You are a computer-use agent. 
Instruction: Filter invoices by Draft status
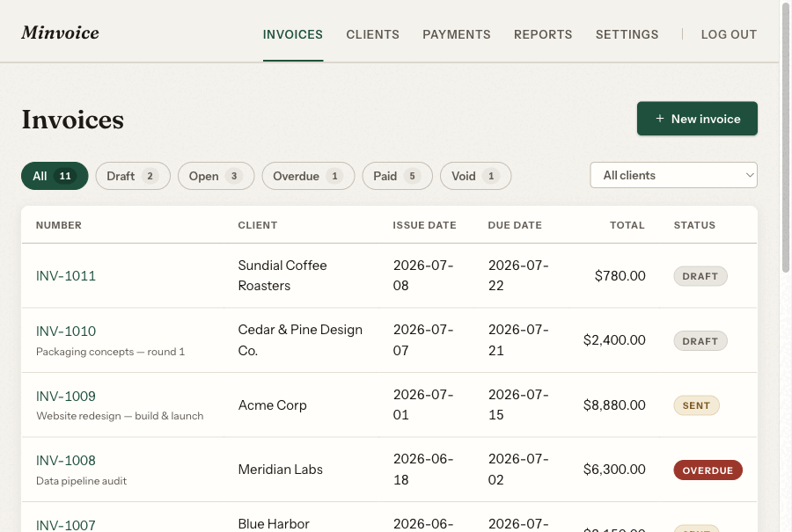133,176
